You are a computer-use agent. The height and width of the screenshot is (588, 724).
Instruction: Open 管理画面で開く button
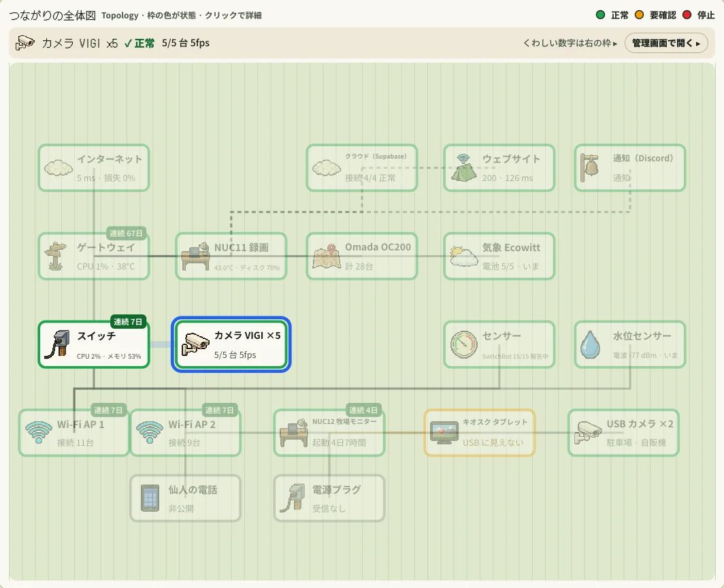point(665,43)
